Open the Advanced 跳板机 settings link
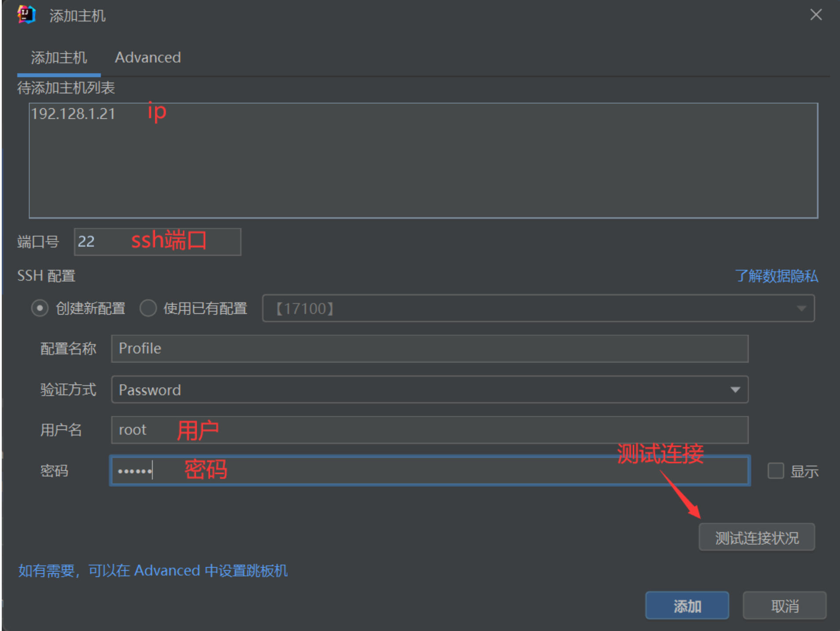Viewport: 840px width, 631px height. point(153,571)
